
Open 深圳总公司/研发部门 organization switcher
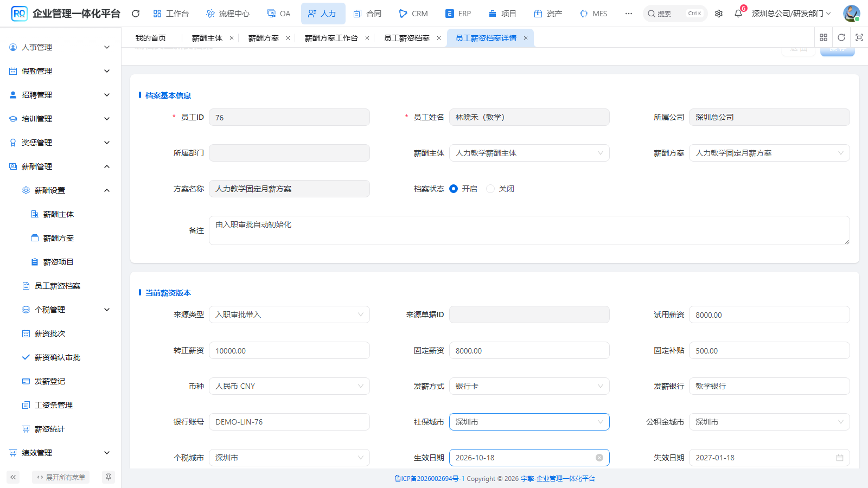pyautogui.click(x=791, y=14)
